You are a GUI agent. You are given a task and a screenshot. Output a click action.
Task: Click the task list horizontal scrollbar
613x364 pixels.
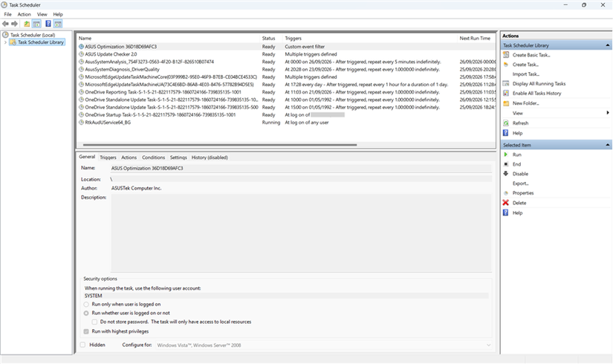220,145
